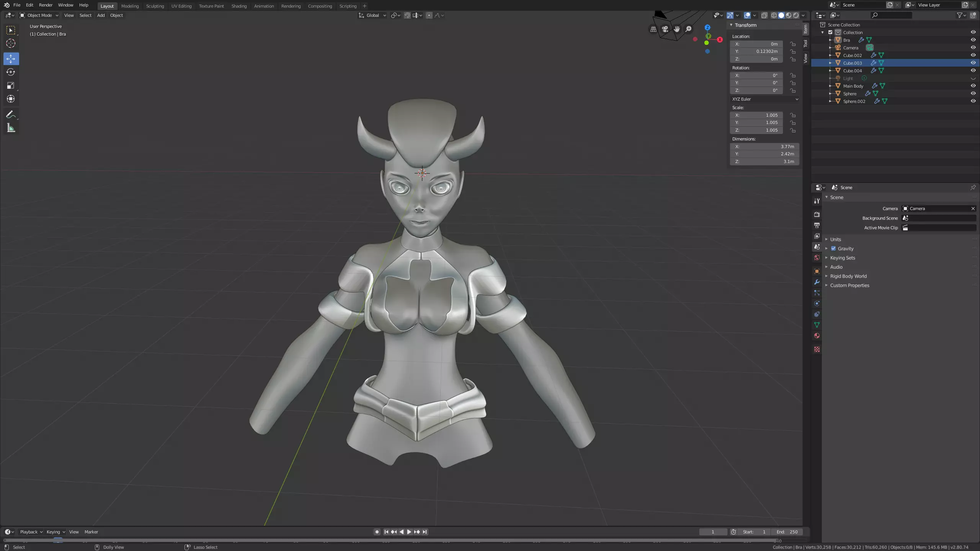Open the Render properties tab
The width and height of the screenshot is (980, 551).
point(817,214)
